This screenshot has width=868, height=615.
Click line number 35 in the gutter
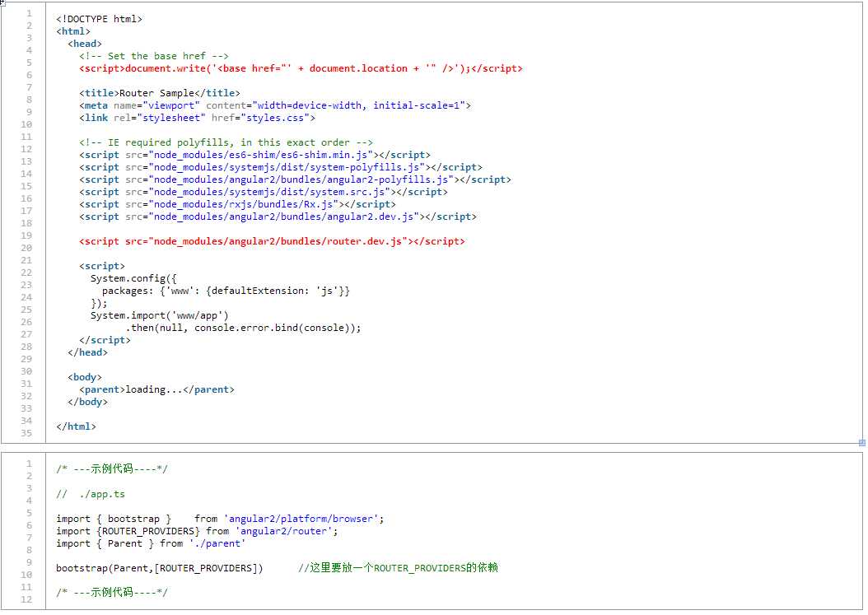click(x=26, y=433)
